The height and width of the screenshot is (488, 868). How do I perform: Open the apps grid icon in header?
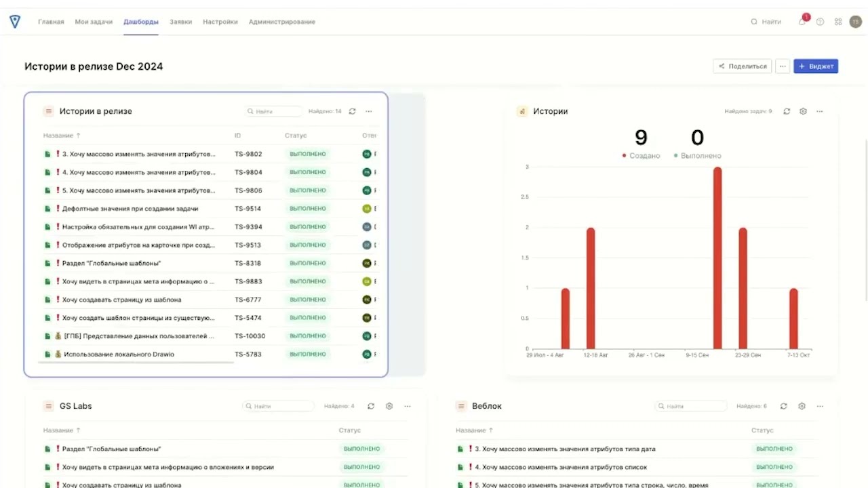tap(838, 22)
